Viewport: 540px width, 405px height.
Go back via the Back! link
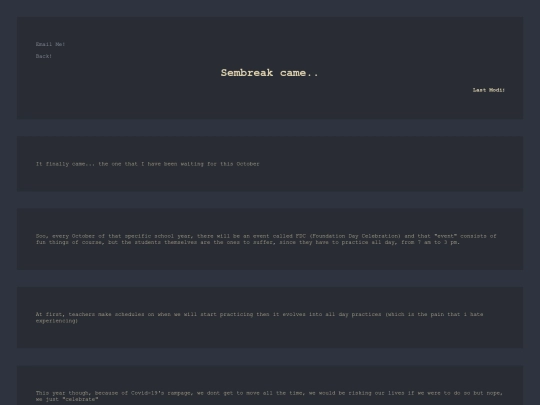(x=44, y=56)
